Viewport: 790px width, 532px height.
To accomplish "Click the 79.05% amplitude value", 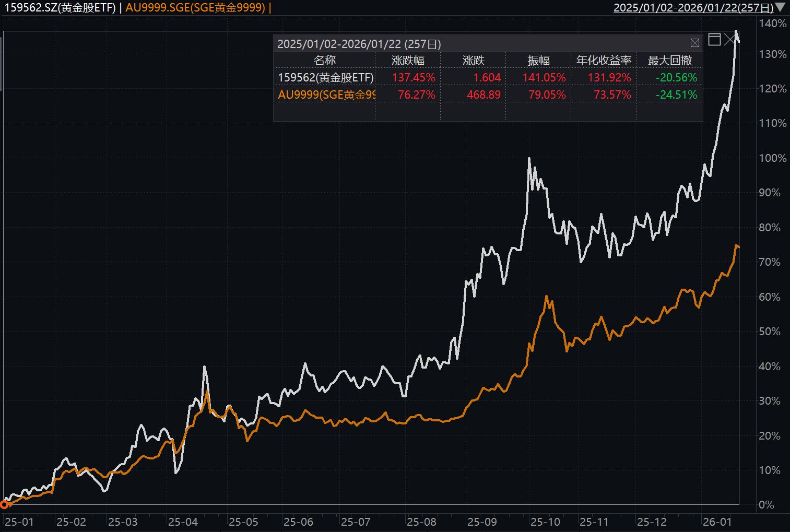I will [x=547, y=95].
